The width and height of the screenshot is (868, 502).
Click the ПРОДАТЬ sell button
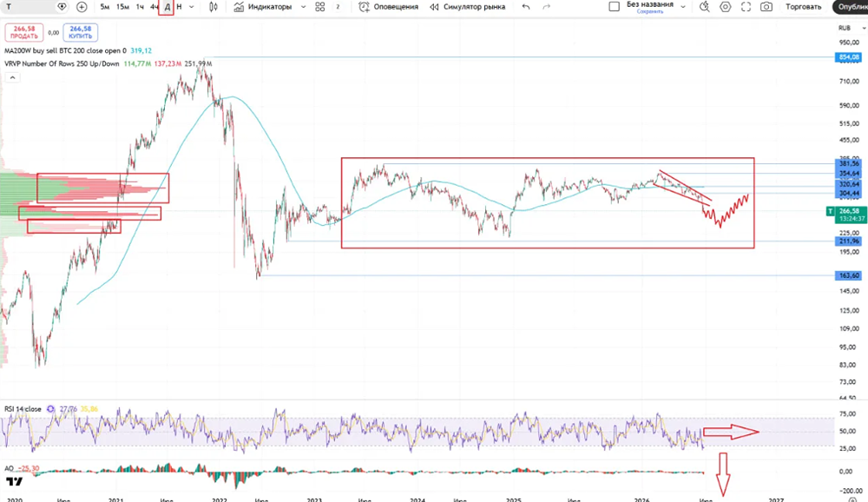pyautogui.click(x=23, y=33)
